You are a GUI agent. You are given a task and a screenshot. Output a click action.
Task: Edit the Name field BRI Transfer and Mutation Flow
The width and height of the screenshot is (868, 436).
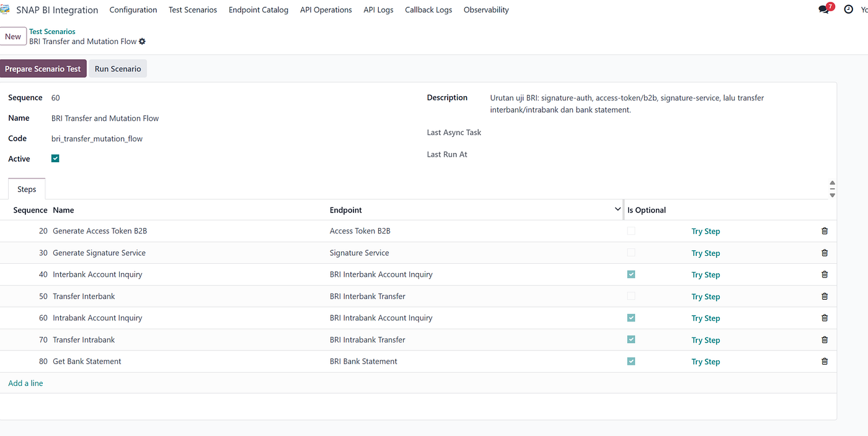105,118
